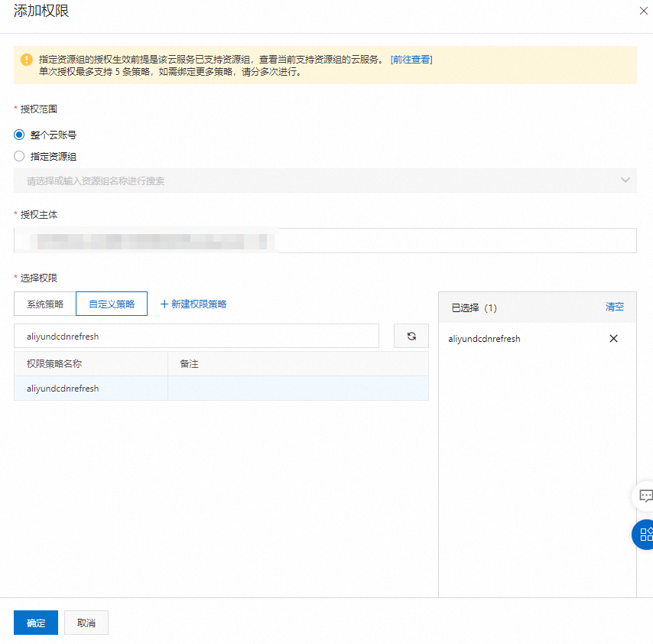Open the chat feedback bubble icon
The width and height of the screenshot is (653, 644).
point(645,496)
